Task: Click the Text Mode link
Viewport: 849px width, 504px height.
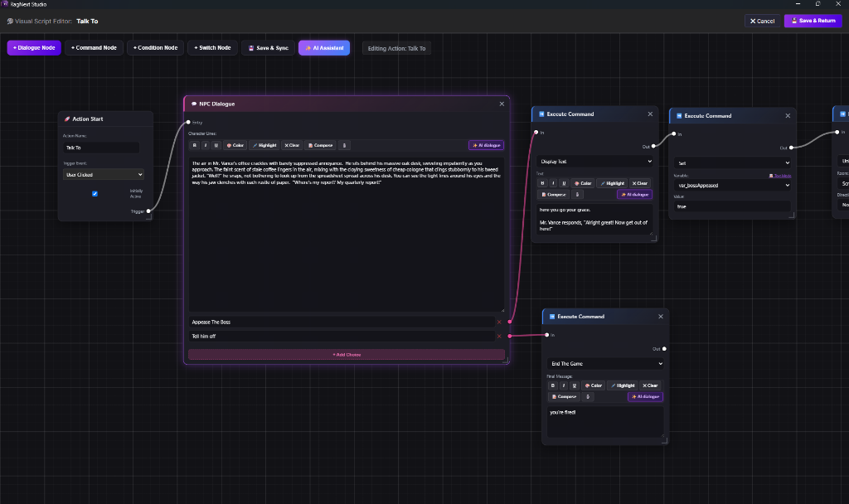Action: (x=780, y=176)
